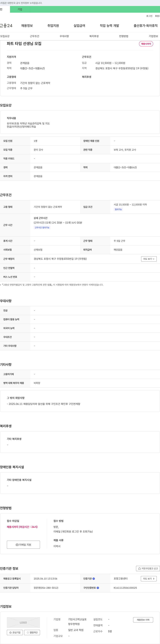This screenshot has width=160, height=644.
Task: Jump to 근무조건 section tab
Action: (x=34, y=36)
